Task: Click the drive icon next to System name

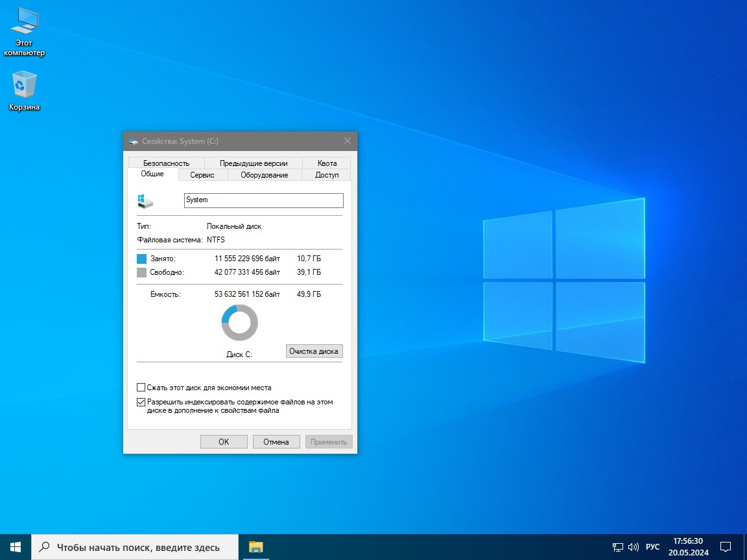Action: (145, 200)
